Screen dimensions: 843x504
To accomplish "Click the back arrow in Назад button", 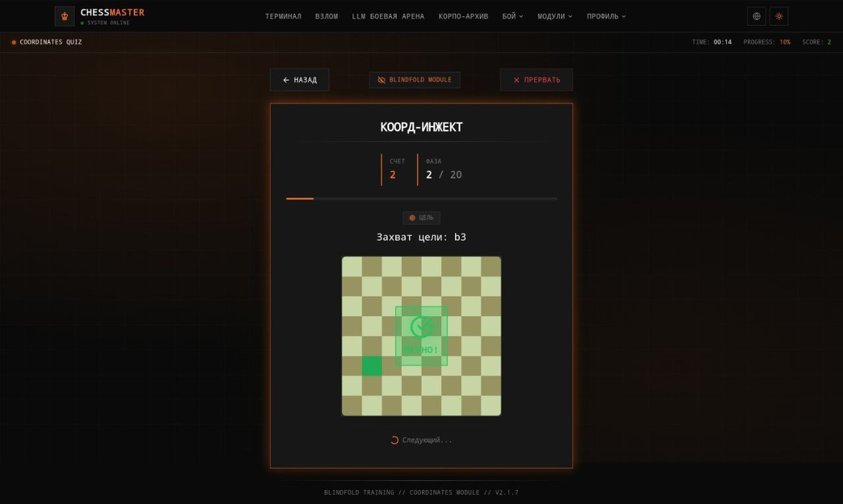I will click(x=286, y=80).
